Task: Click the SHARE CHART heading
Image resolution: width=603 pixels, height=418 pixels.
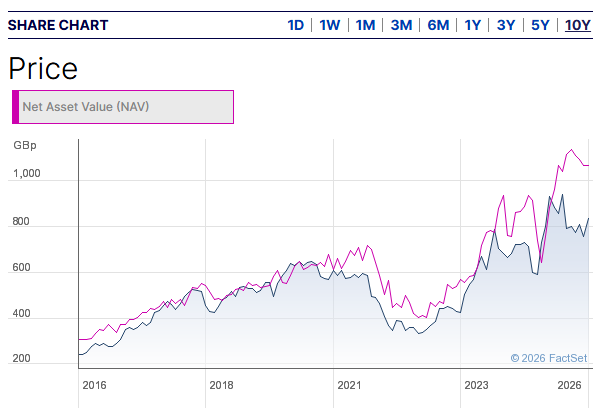Action: click(58, 25)
